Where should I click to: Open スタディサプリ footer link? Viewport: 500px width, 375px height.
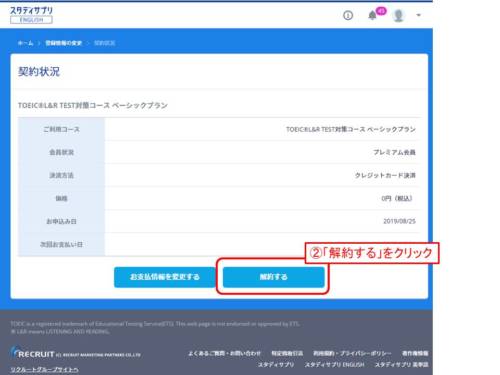tap(276, 365)
